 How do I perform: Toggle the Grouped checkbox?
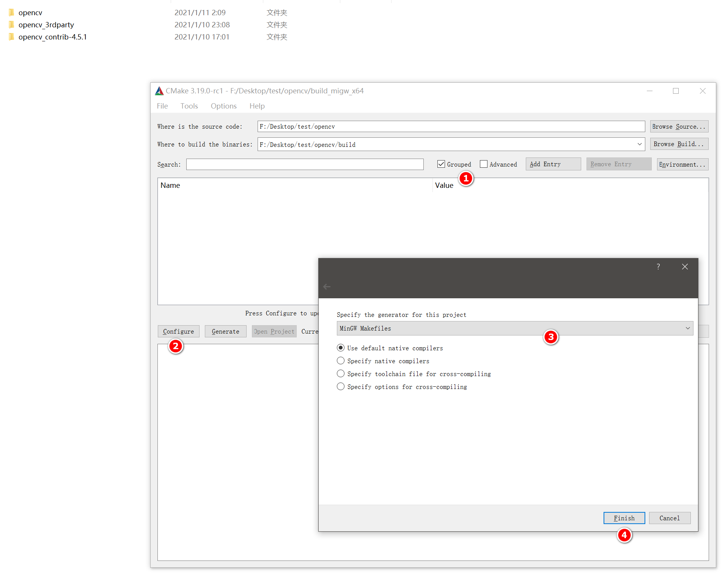tap(441, 164)
